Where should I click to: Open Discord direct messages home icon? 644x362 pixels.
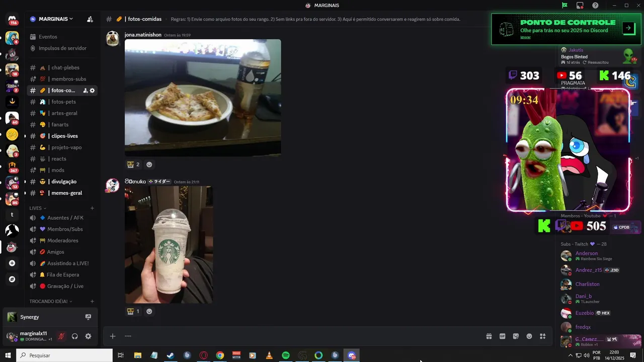point(12,20)
